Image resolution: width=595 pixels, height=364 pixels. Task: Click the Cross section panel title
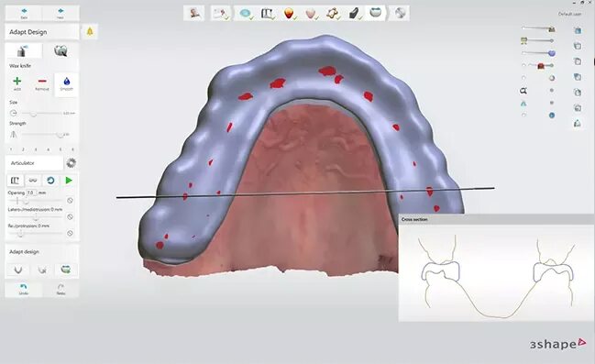[414, 219]
